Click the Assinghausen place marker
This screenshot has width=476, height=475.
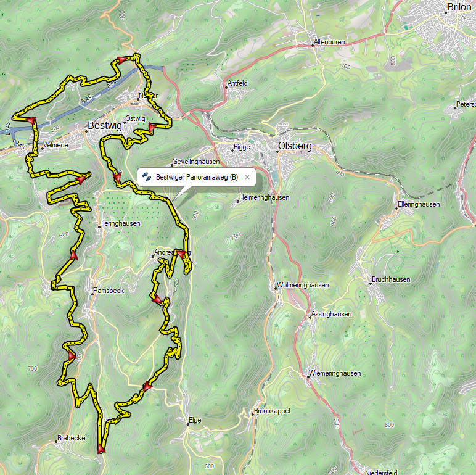pos(310,318)
